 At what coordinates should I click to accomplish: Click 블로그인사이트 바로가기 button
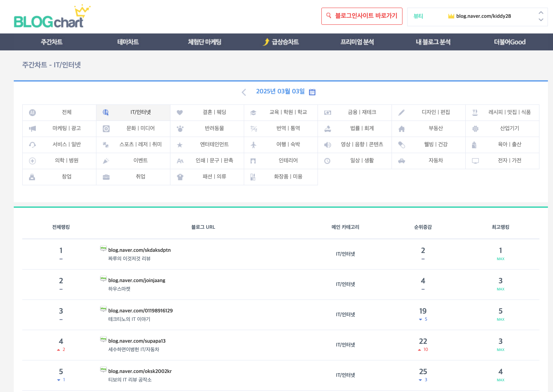(x=361, y=16)
